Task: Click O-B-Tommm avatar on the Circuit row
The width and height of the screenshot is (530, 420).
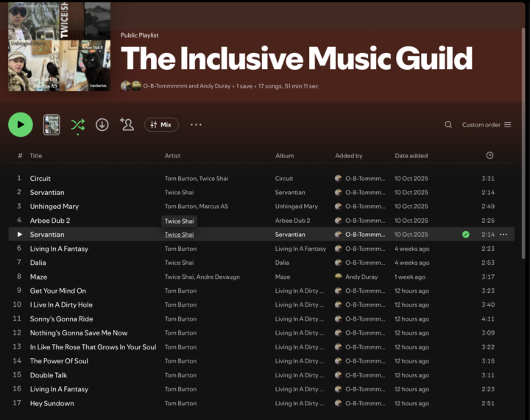Action: click(338, 178)
